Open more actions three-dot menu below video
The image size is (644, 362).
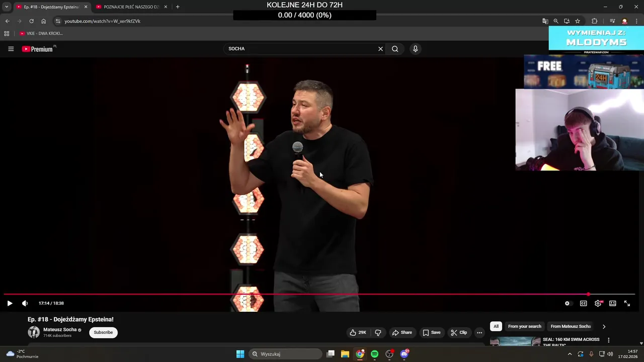479,332
